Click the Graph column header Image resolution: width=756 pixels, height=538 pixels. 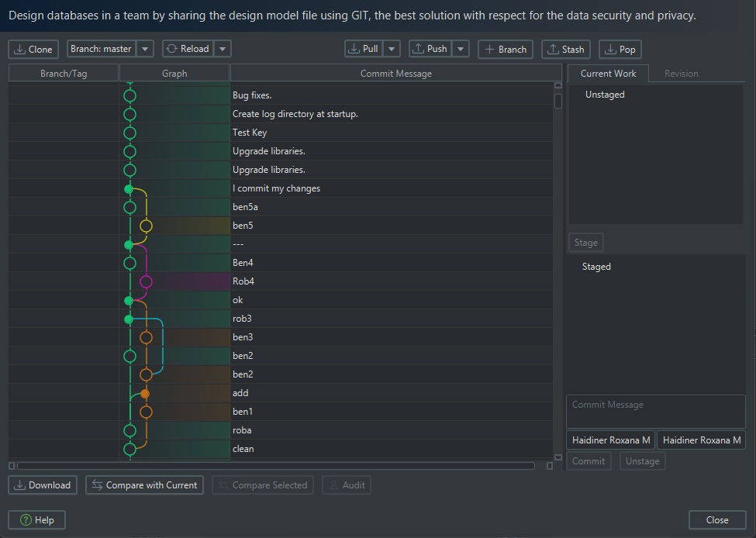[174, 74]
